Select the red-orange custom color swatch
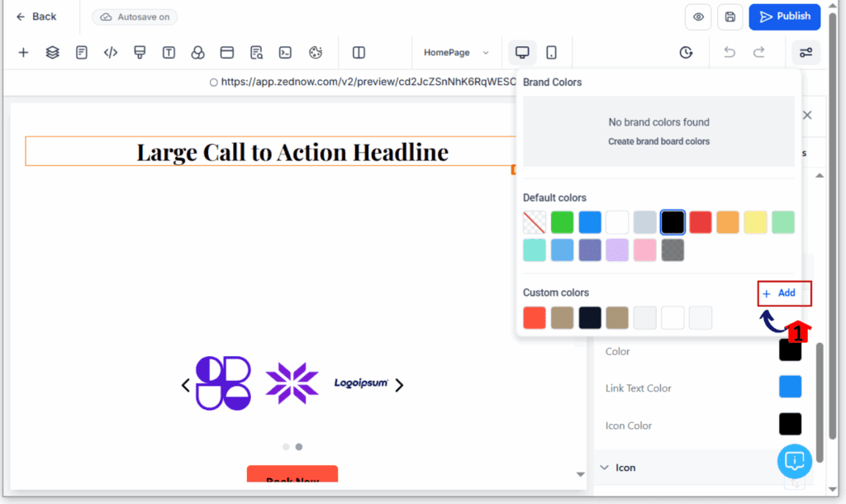The width and height of the screenshot is (846, 504). [535, 318]
